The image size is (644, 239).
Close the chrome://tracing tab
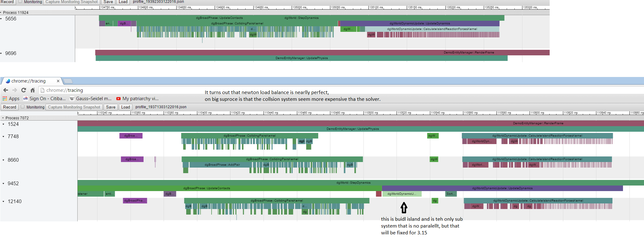click(x=58, y=81)
